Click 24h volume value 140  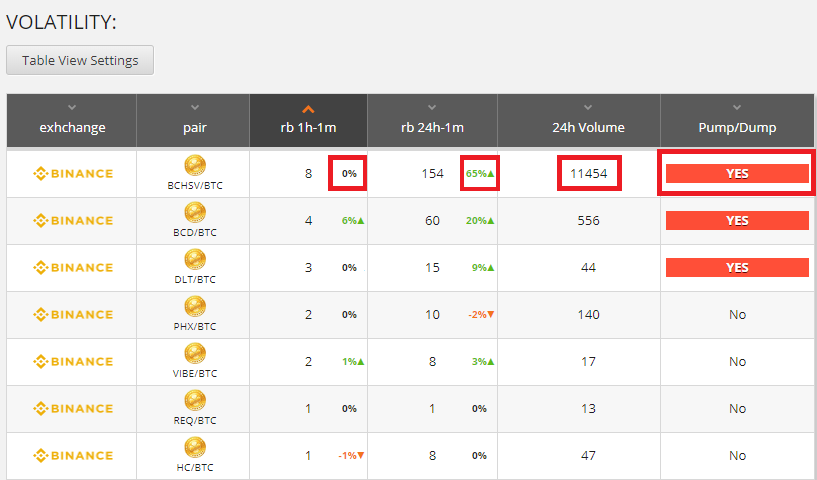[x=588, y=314]
